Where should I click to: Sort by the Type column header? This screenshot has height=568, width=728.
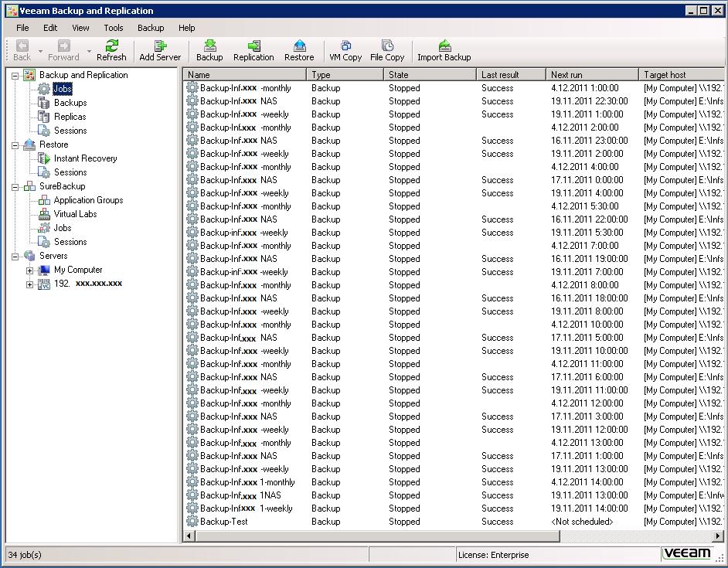(x=345, y=74)
